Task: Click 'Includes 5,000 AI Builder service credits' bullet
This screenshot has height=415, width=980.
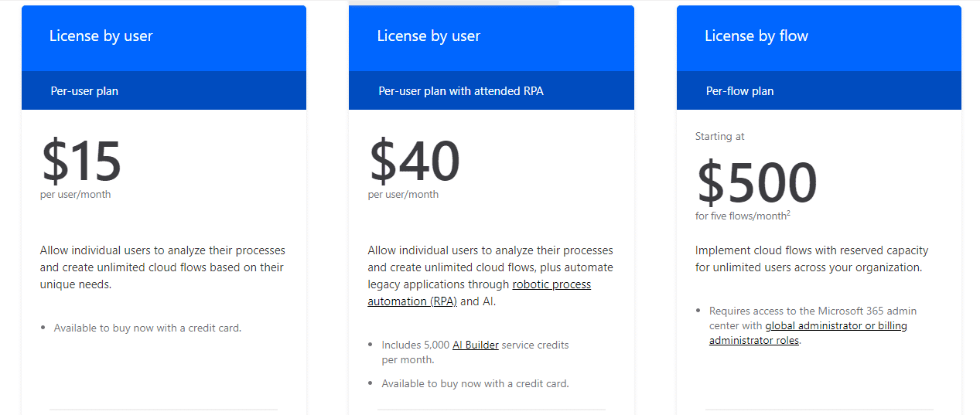Action: click(x=475, y=352)
